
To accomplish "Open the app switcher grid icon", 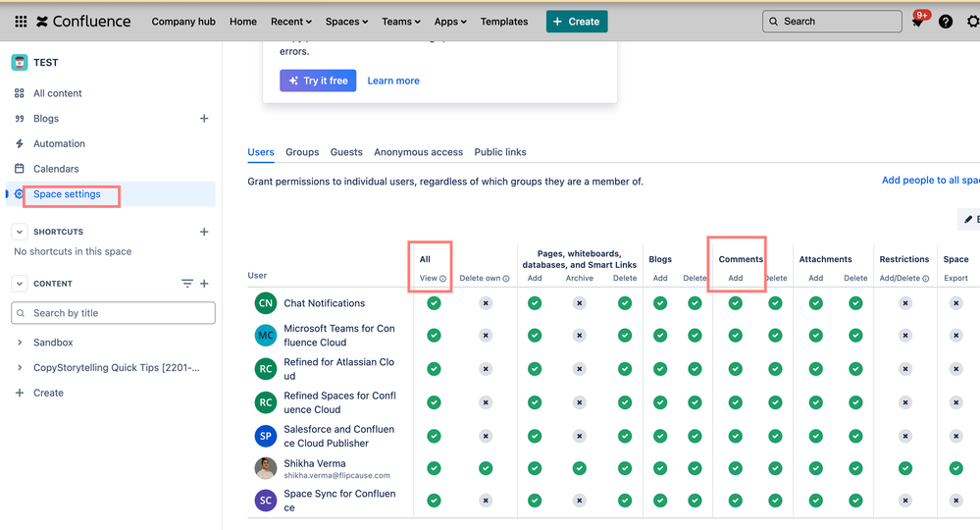I will (x=21, y=22).
